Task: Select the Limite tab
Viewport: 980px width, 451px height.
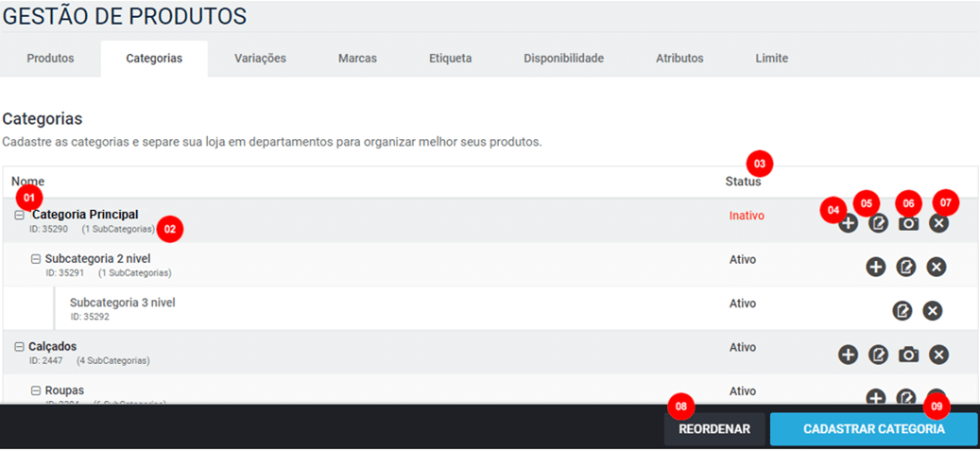Action: click(x=772, y=59)
